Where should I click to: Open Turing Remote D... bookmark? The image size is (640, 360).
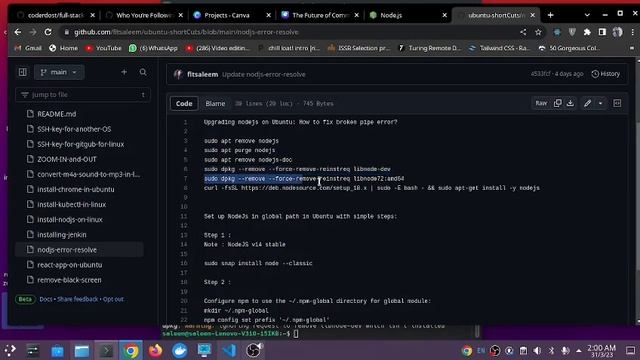point(429,48)
